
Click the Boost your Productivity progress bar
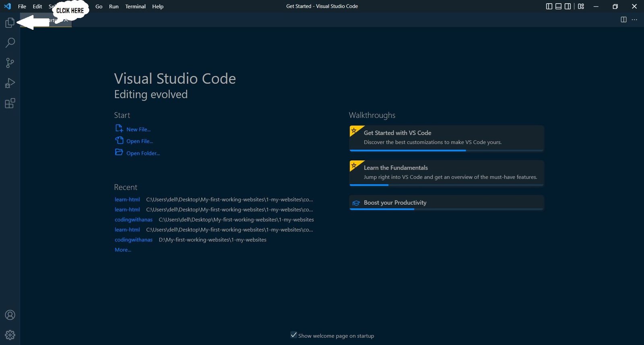coord(447,209)
